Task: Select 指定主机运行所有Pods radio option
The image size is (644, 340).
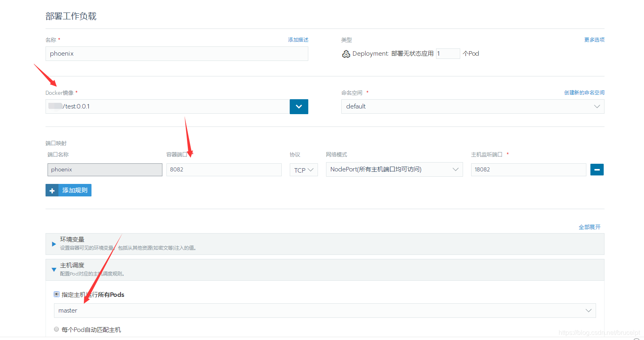Action: [x=56, y=294]
